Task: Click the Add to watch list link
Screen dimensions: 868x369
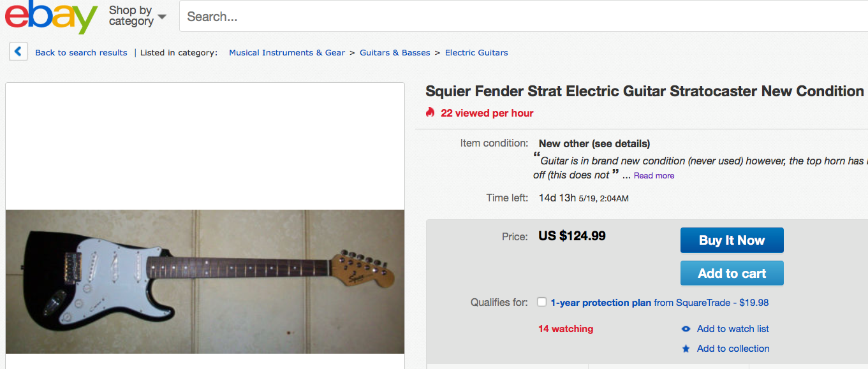Action: (x=733, y=329)
